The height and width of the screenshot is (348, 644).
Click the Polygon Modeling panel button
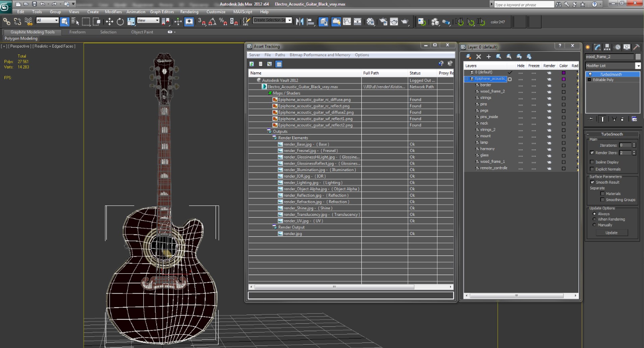[x=21, y=39]
